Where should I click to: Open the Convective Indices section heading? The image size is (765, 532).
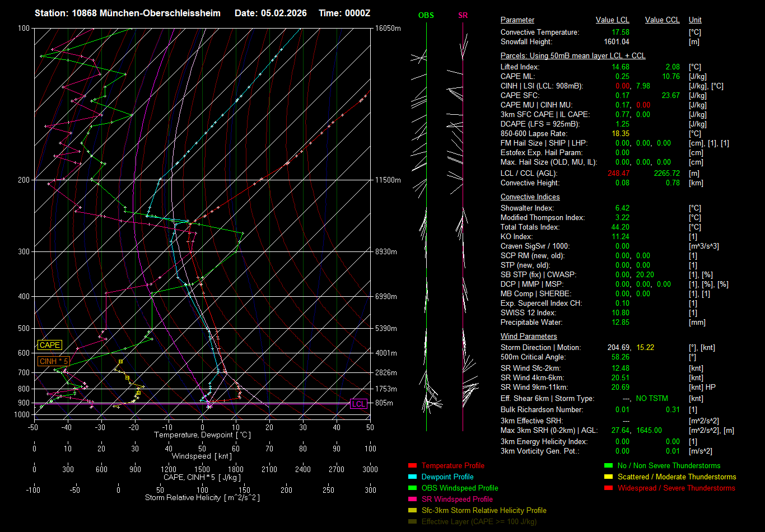click(530, 197)
